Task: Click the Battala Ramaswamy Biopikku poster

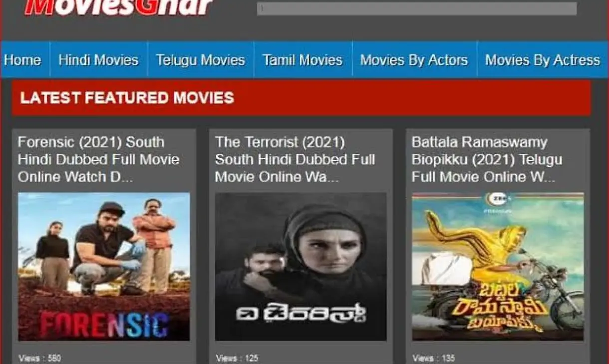Action: coord(497,266)
